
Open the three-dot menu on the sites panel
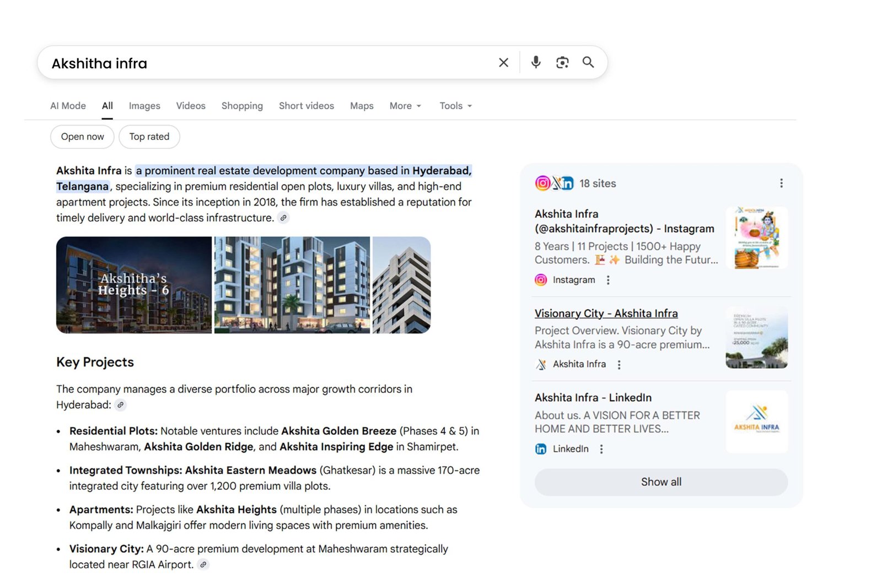pos(781,183)
